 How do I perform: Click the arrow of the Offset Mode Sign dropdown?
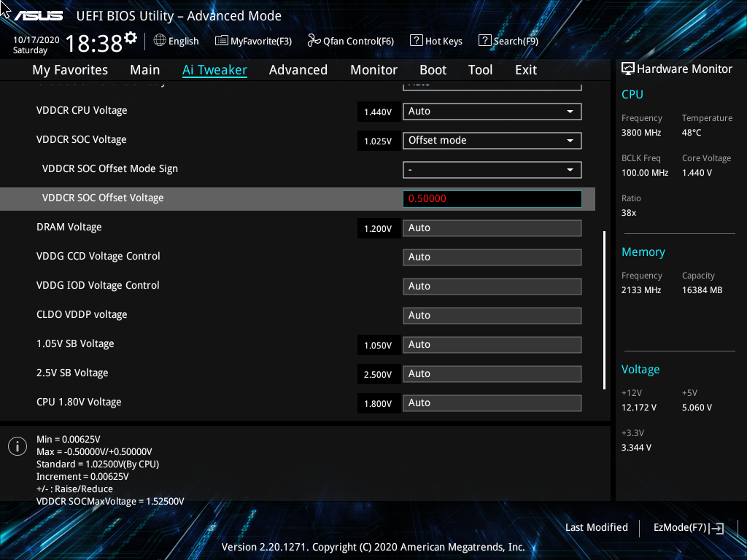pyautogui.click(x=570, y=169)
